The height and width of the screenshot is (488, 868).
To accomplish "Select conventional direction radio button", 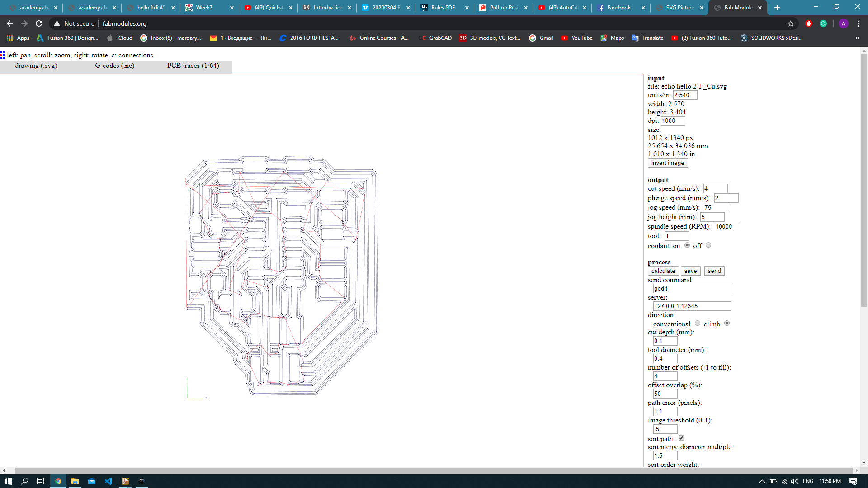I will coord(698,324).
